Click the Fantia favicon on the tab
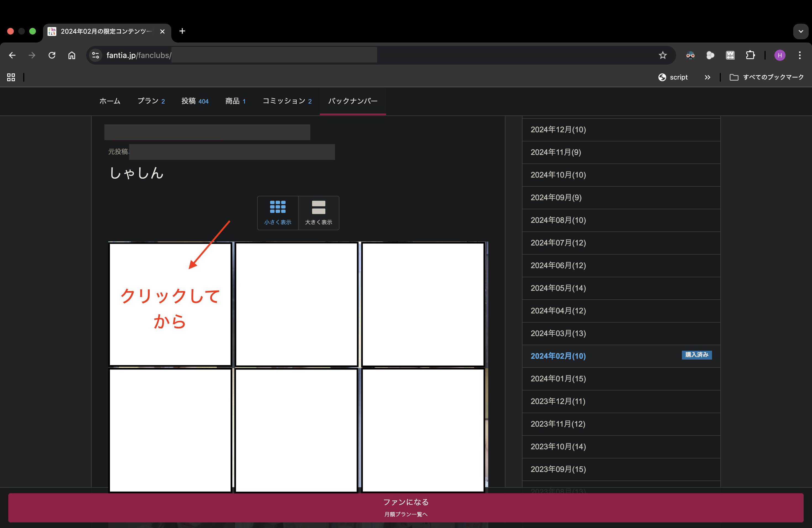Screen dimensions: 812x528 pos(52,31)
